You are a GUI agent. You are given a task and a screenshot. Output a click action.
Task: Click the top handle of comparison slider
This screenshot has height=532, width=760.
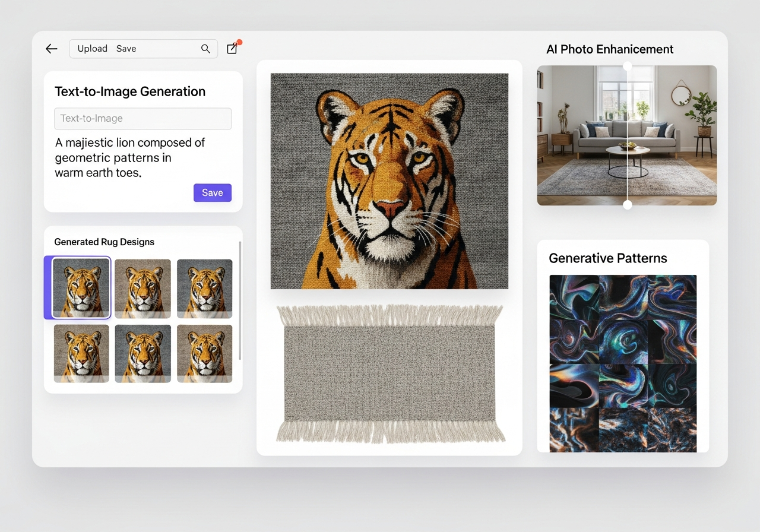click(628, 66)
